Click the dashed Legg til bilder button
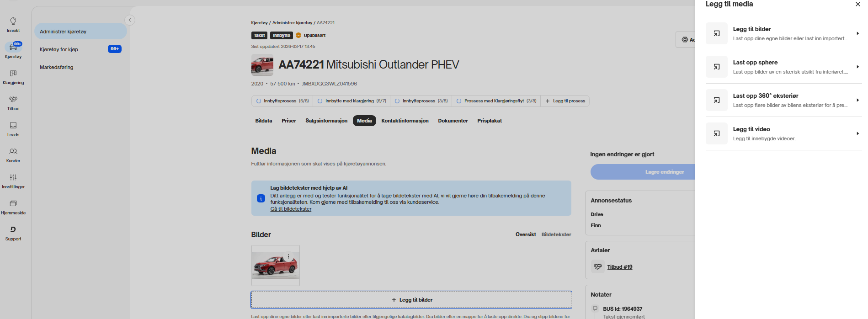This screenshot has width=868, height=319. (411, 300)
